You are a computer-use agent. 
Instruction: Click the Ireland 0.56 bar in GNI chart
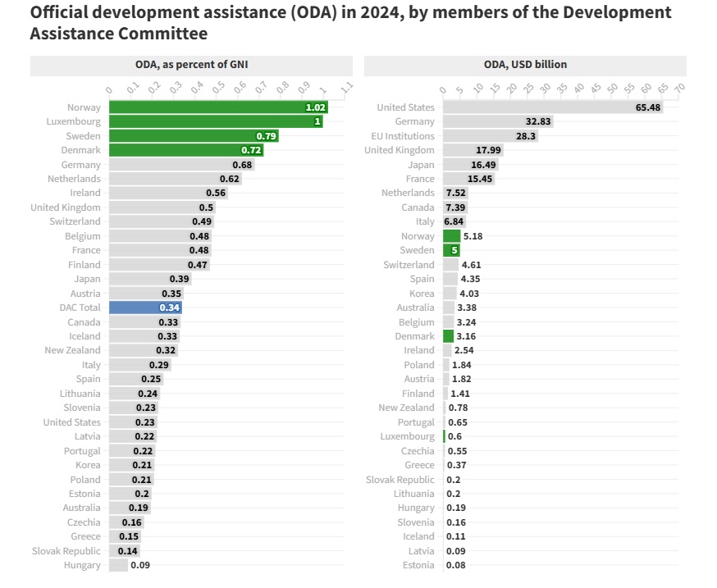168,193
